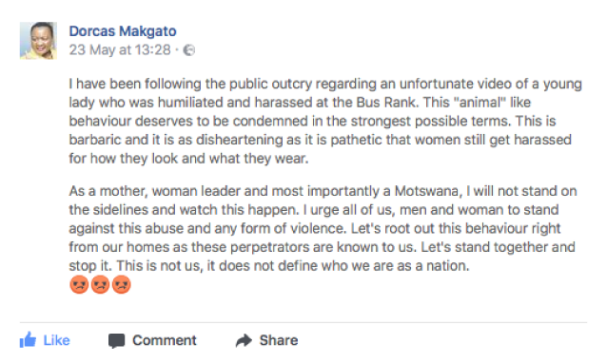Click the Comment text label
This screenshot has height=364, width=607.
pyautogui.click(x=165, y=340)
